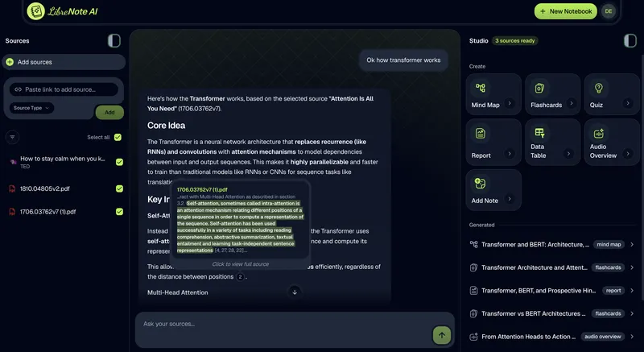
Task: Click the Flashcards card icon
Action: coord(539,88)
